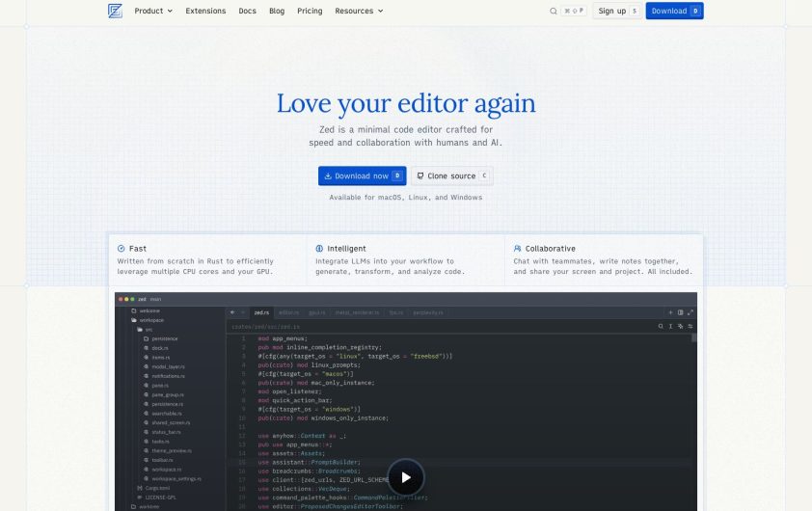
Task: Collapse the src folder in the tree
Action: coord(145,330)
